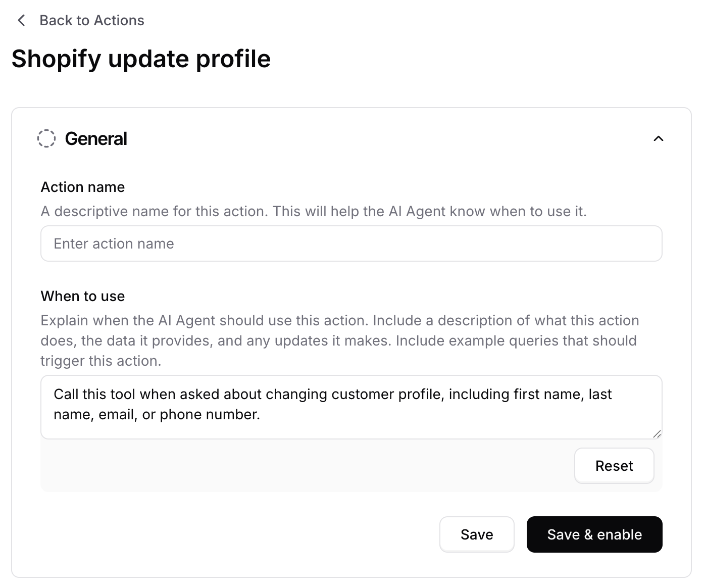Screen dimensions: 704x588
Task: Enable this action via Save & enable
Action: tap(594, 534)
